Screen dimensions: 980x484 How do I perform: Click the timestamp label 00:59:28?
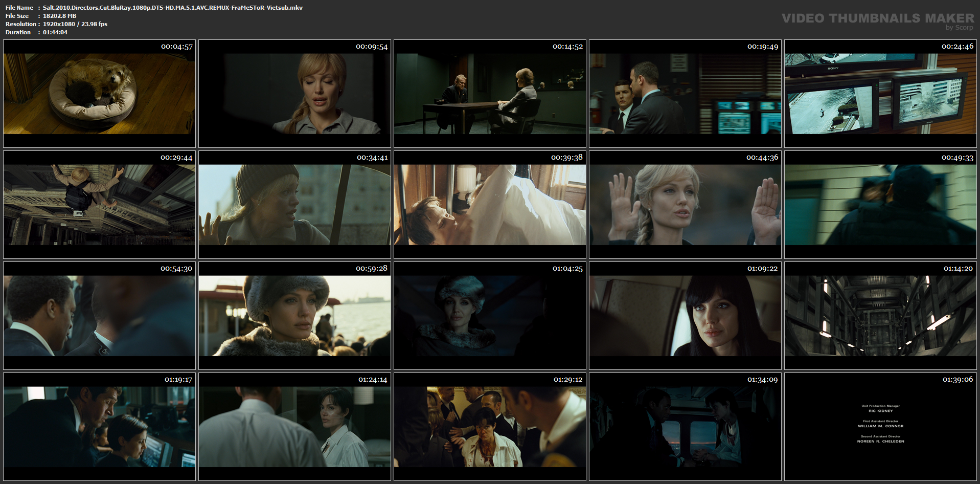coord(372,269)
